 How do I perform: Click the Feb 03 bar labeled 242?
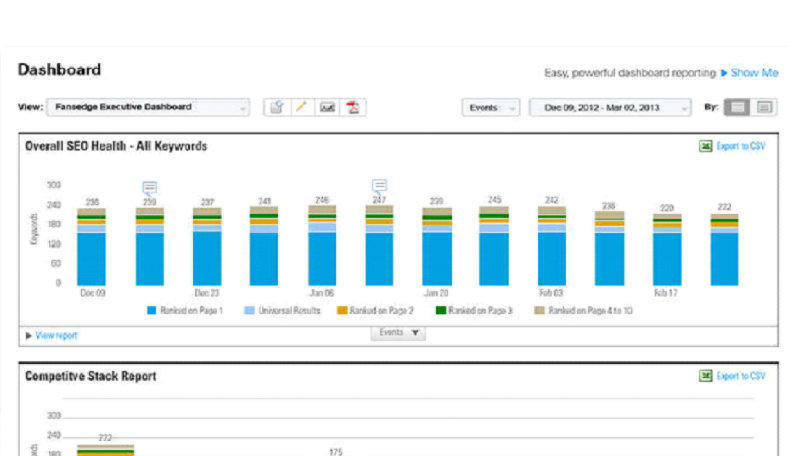[552, 246]
